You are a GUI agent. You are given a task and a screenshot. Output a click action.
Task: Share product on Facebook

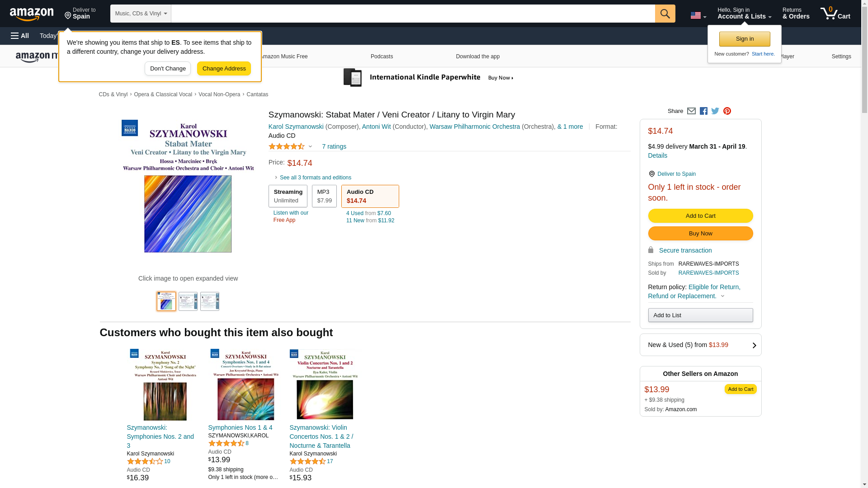pyautogui.click(x=703, y=111)
